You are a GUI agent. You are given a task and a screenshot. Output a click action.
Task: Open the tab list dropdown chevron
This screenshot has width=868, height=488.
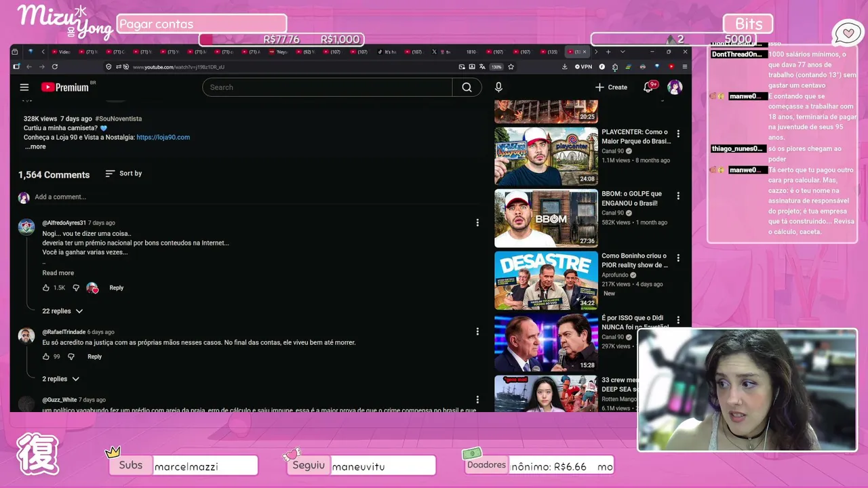point(623,52)
